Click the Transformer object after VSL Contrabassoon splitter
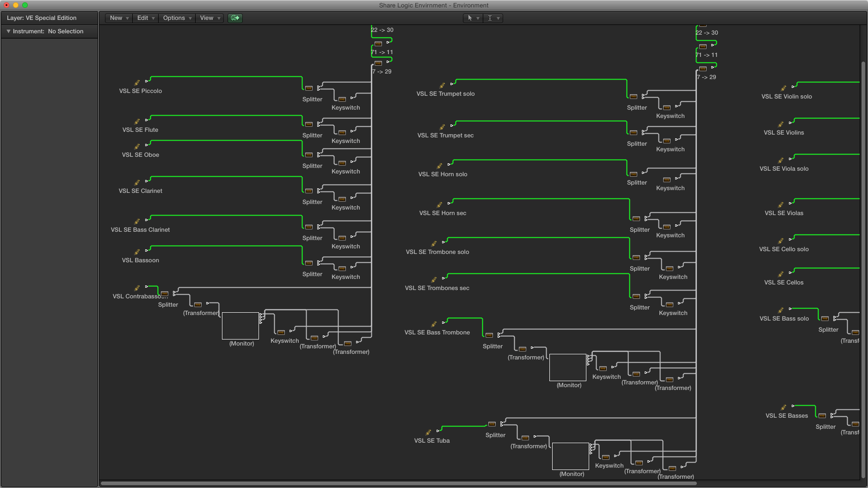This screenshot has height=488, width=868. coord(198,305)
